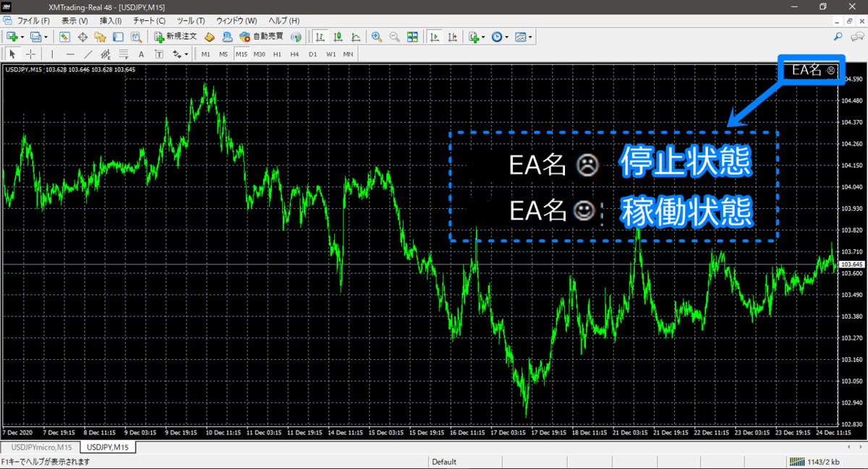Toggle the 自動売買 auto trading button
The image size is (868, 469).
[x=262, y=36]
